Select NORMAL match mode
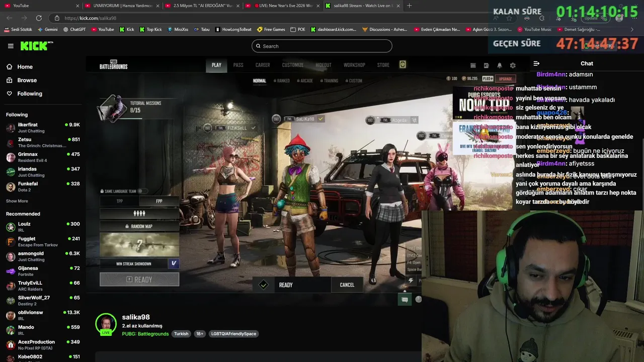Image resolution: width=644 pixels, height=362 pixels. [x=260, y=80]
